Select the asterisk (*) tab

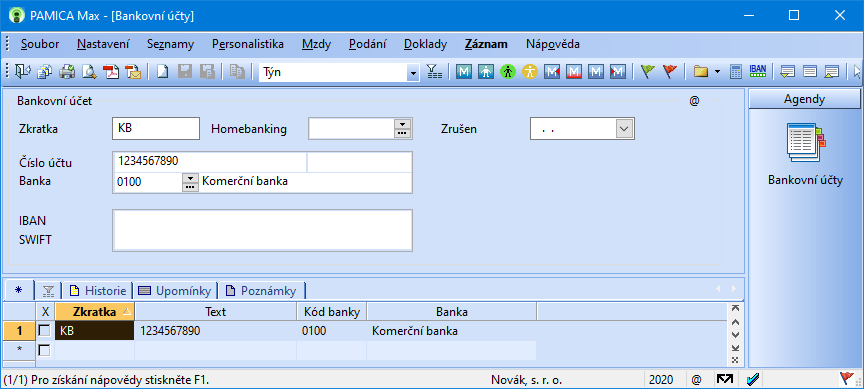click(x=19, y=290)
